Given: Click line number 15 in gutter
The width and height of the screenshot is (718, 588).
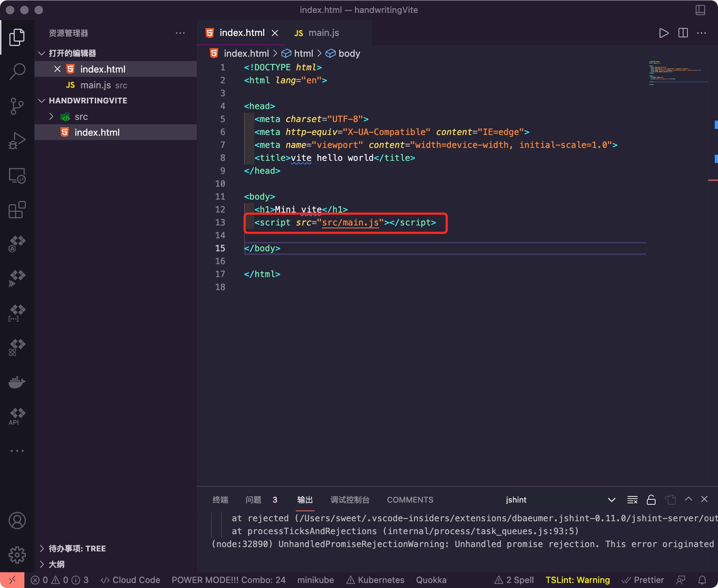Looking at the screenshot, I should click(220, 248).
